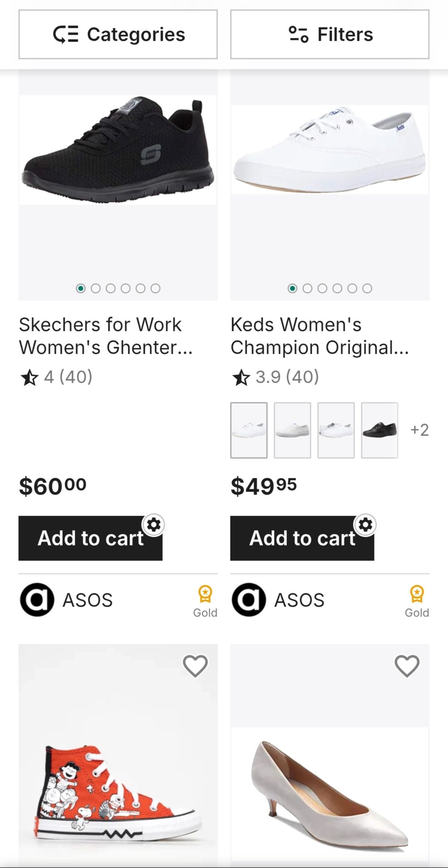Favorite the Peanuts high-top sneaker
This screenshot has width=448, height=868.
(195, 666)
